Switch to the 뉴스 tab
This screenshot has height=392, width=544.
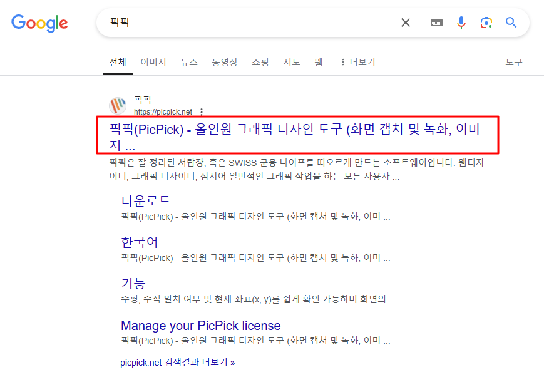point(189,63)
